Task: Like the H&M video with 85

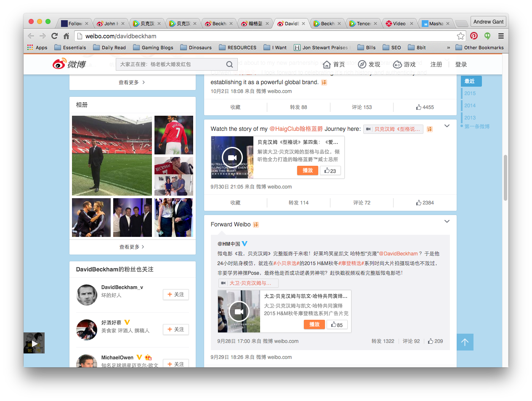Action: tap(337, 324)
